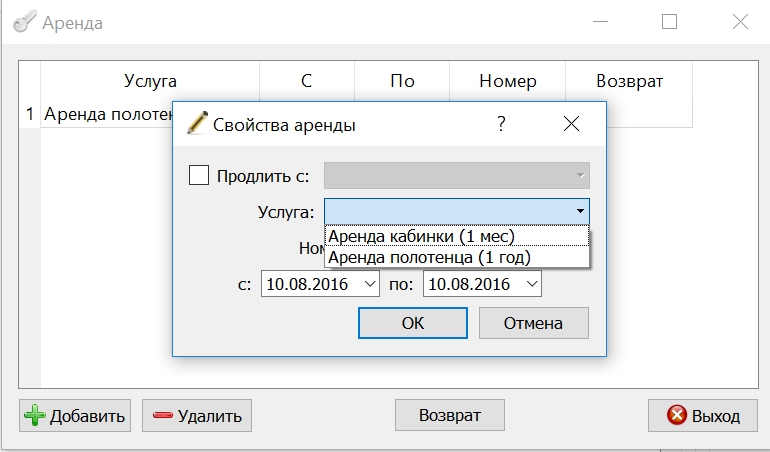Open the start date 'с:' picker

click(x=370, y=284)
